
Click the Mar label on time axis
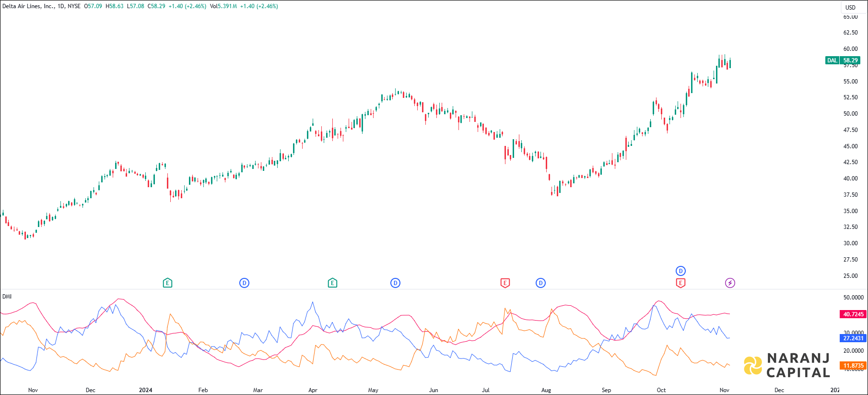point(258,390)
